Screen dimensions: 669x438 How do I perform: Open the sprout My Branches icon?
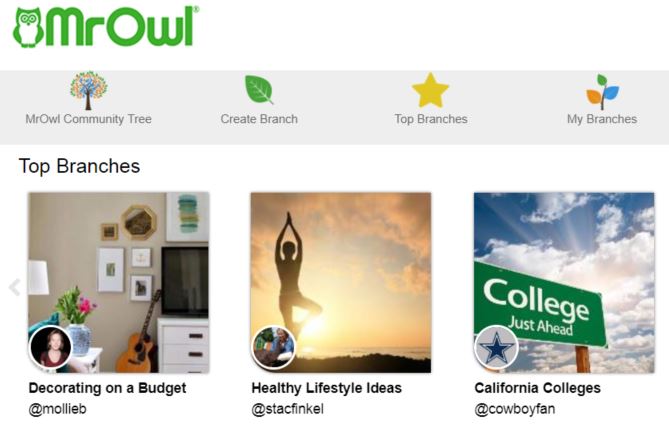click(602, 91)
